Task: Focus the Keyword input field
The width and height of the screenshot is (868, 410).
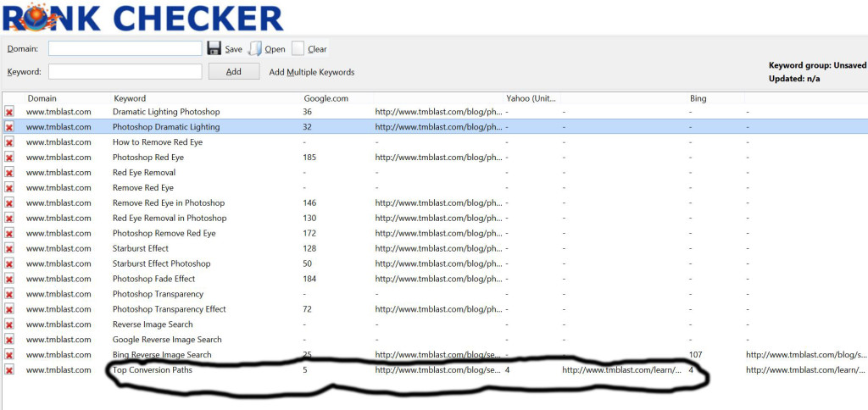Action: click(125, 71)
